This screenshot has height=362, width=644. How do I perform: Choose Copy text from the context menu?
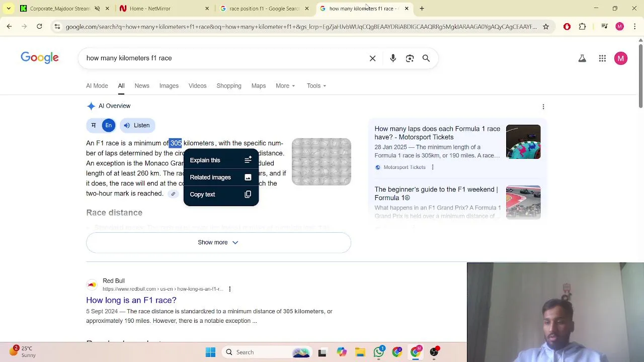221,195
